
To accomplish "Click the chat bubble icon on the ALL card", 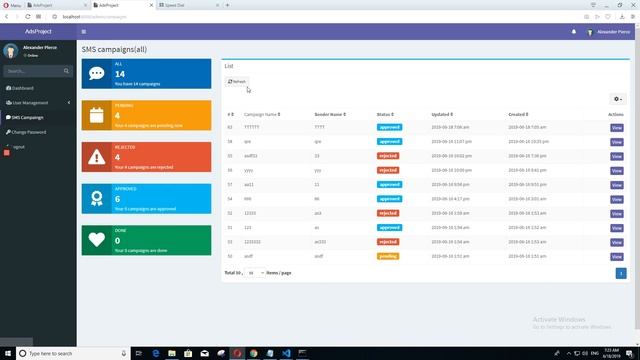I will pos(97,73).
